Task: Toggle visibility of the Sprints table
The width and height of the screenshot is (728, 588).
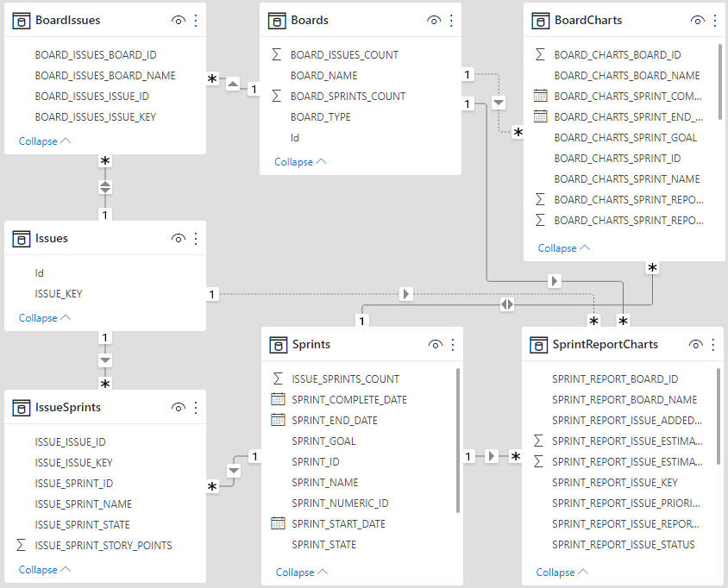Action: pos(435,344)
